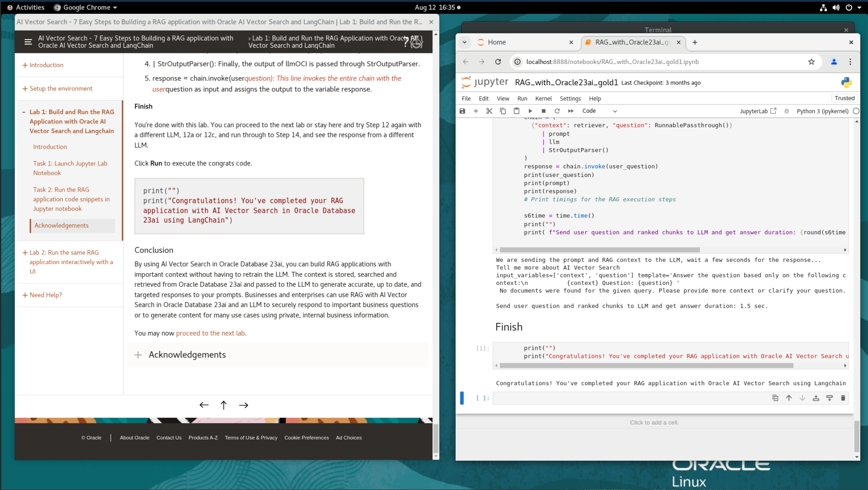Insert a new cell with plus icon
The width and height of the screenshot is (868, 490).
pos(476,111)
